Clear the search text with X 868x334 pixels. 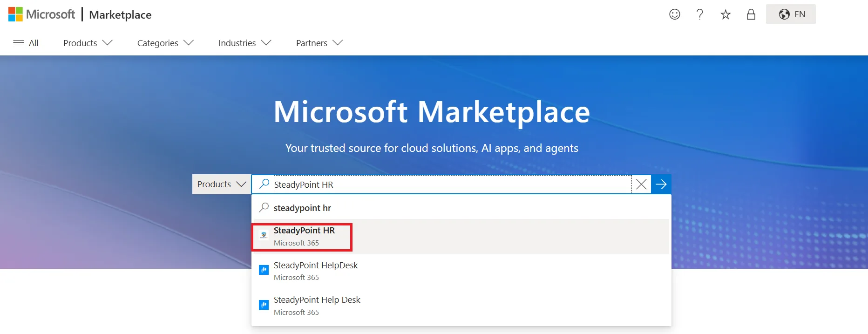click(x=641, y=184)
